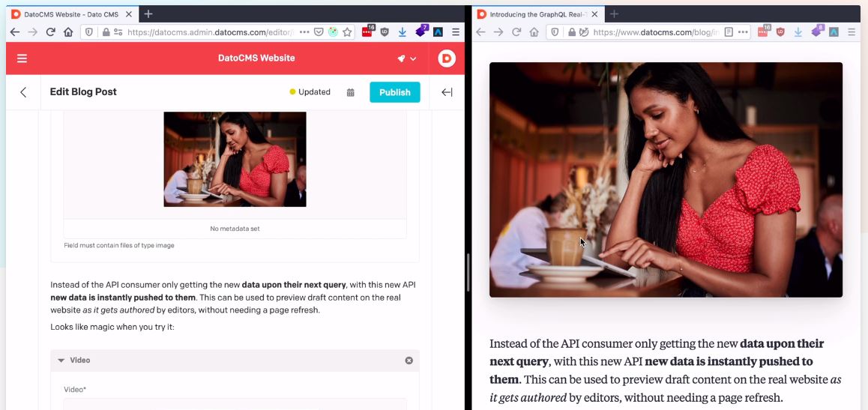Click the shield icon in right address bar
Viewport: 868px width, 410px height.
[x=555, y=32]
